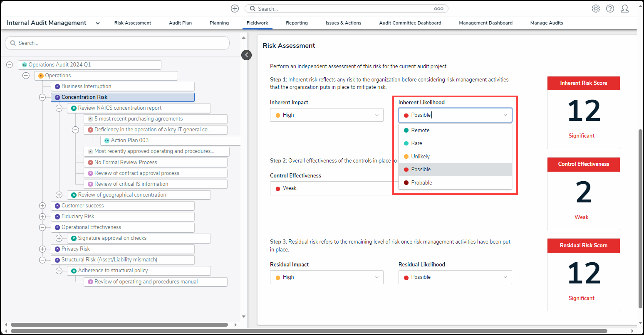Open the settings gear icon

point(596,9)
